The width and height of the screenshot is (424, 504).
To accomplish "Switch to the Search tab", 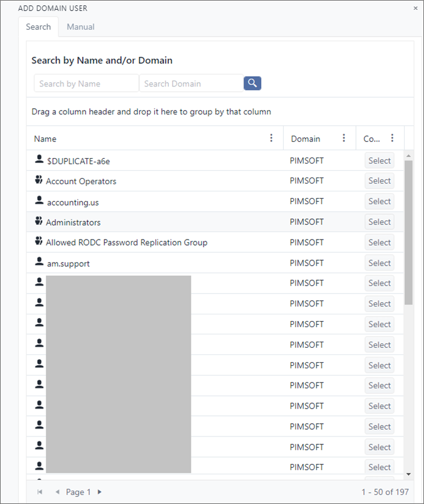I will (x=38, y=27).
